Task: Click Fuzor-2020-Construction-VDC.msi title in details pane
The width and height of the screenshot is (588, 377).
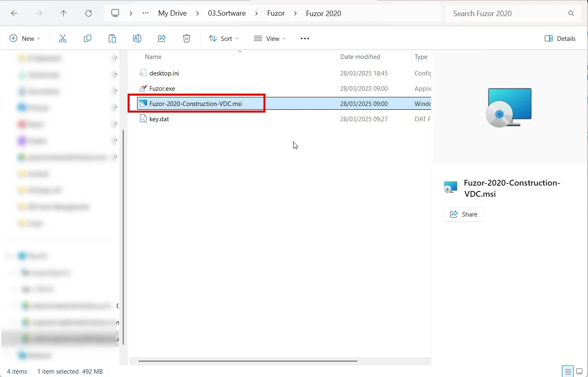Action: [x=512, y=188]
